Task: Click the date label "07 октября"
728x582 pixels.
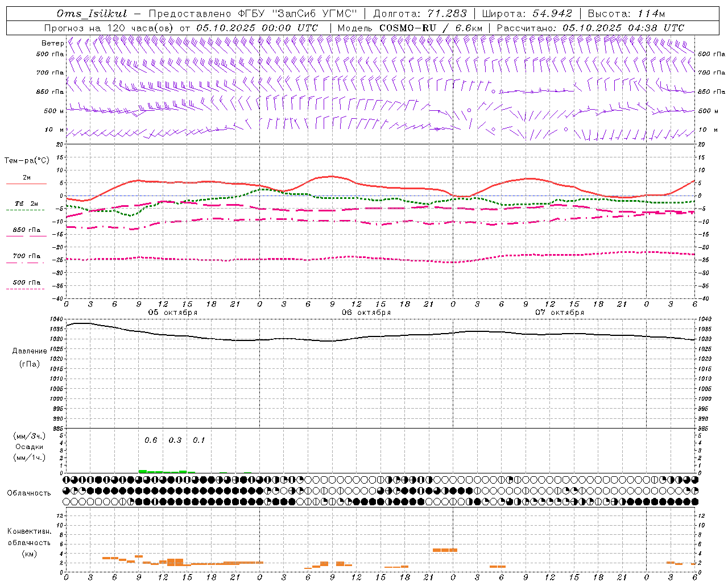Action: coord(560,313)
